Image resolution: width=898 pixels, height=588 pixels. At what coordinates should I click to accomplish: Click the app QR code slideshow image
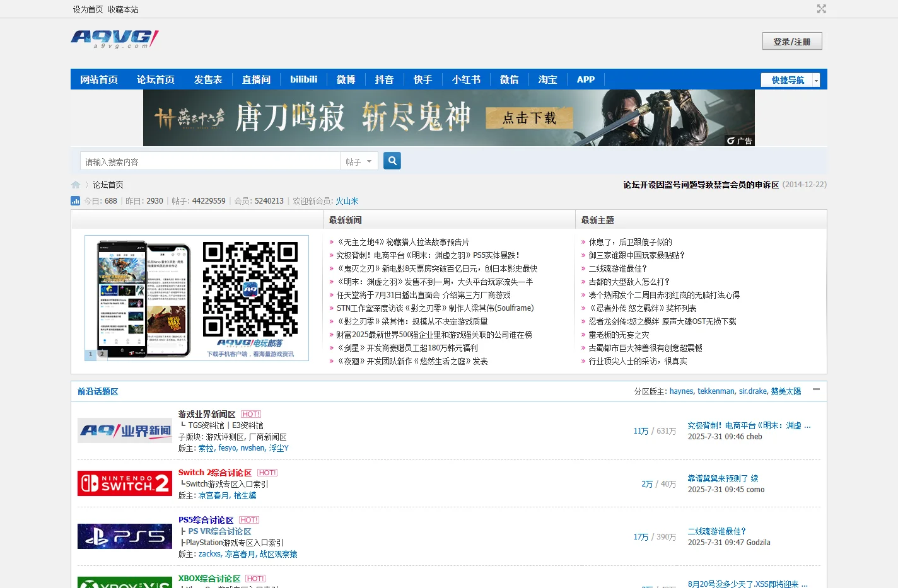pyautogui.click(x=197, y=298)
